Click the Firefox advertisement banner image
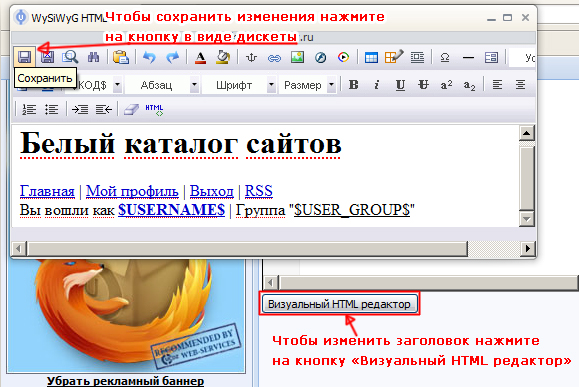Screen dimensions: 579x387 click(x=126, y=315)
